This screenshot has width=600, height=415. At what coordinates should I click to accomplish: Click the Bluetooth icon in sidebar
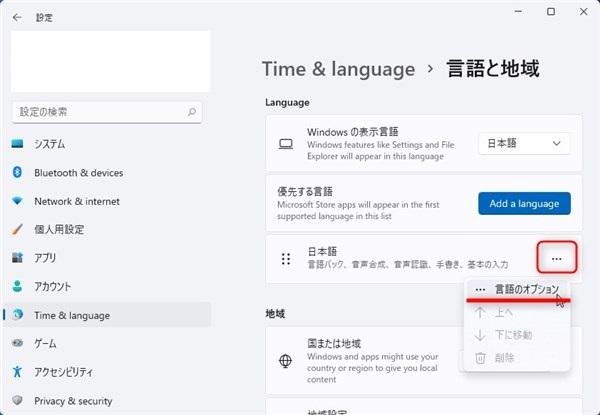[x=17, y=173]
